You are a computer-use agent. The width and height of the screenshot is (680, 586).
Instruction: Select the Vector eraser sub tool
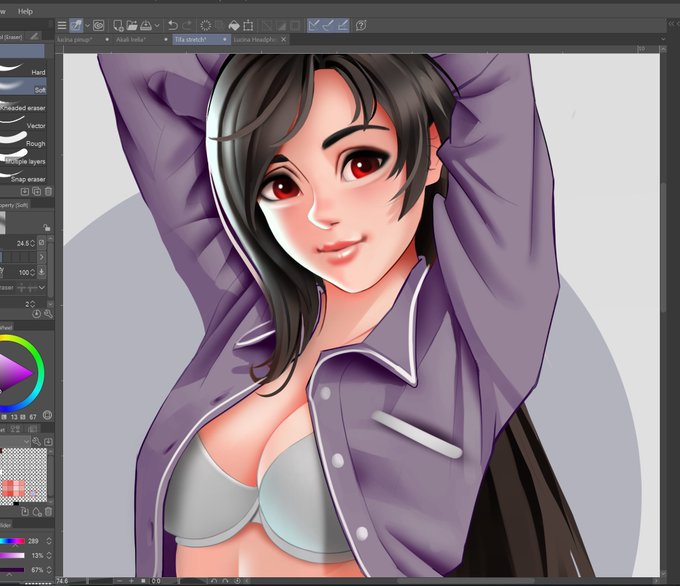tap(23, 123)
